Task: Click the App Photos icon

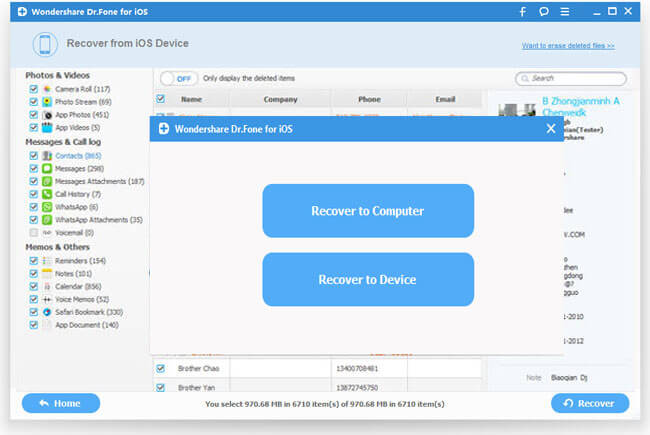Action: click(x=47, y=115)
